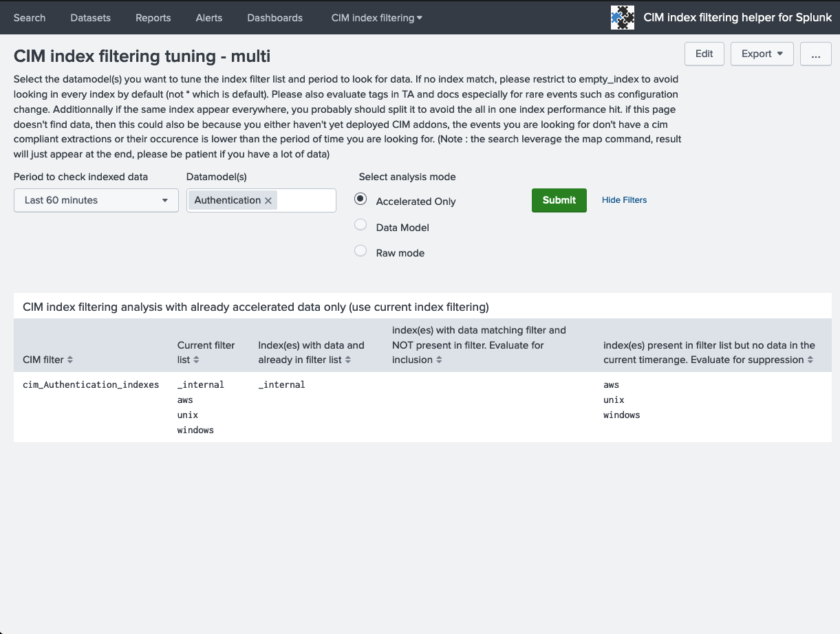840x634 pixels.
Task: Open the more actions (...) menu
Action: tap(816, 54)
